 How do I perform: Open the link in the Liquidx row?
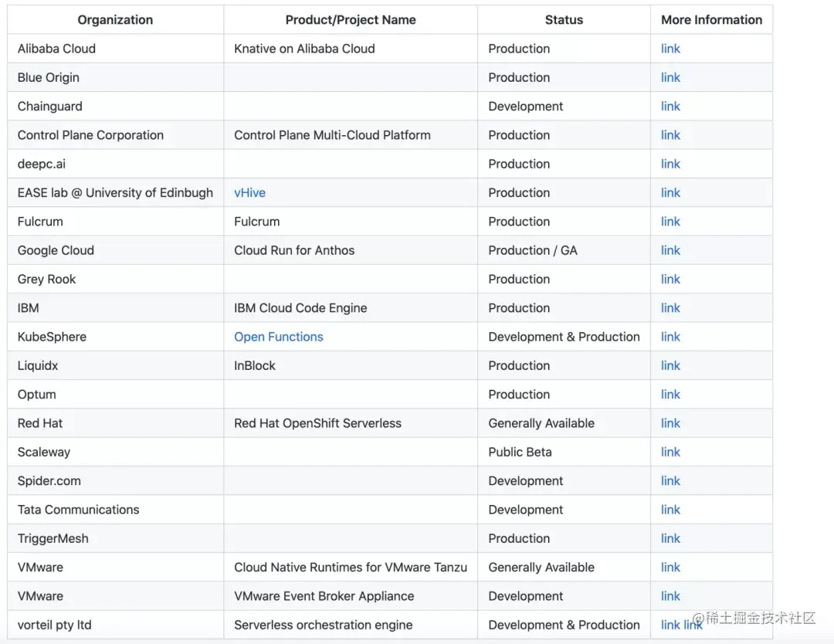[670, 365]
